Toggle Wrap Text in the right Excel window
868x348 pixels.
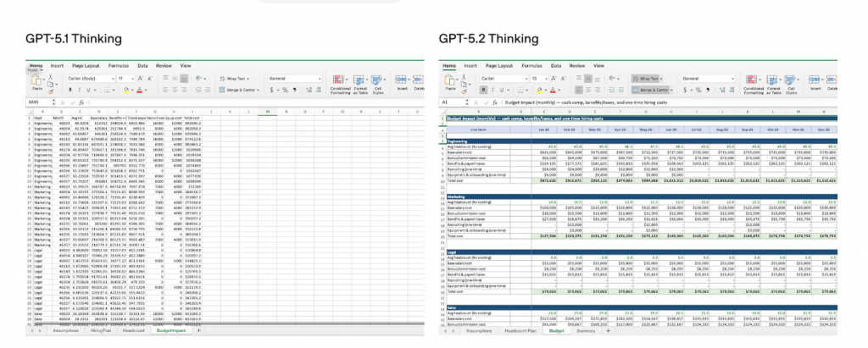[x=648, y=78]
